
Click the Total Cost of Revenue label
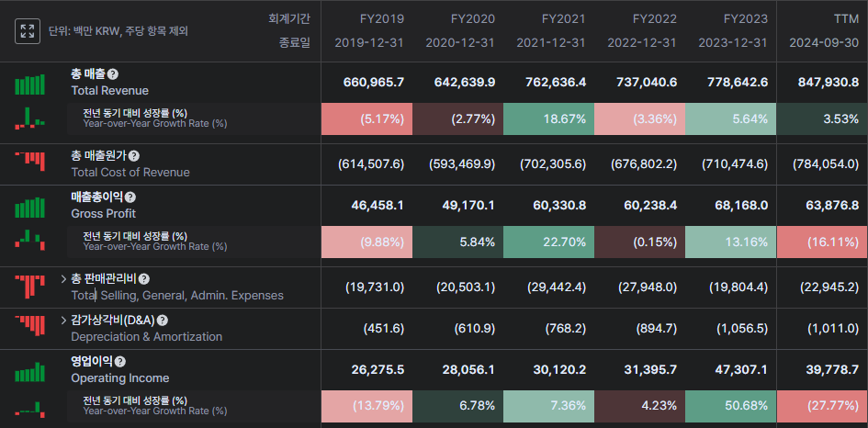point(130,172)
